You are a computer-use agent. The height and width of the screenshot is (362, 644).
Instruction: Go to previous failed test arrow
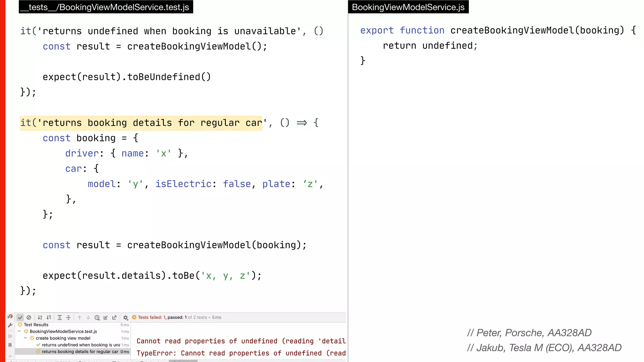point(80,317)
